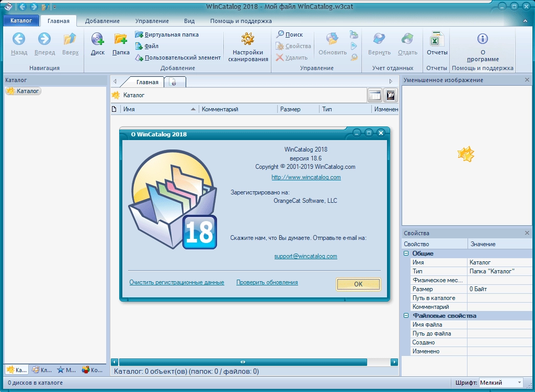
Task: Click the quick access forward arrow in title bar
Action: (34, 6)
